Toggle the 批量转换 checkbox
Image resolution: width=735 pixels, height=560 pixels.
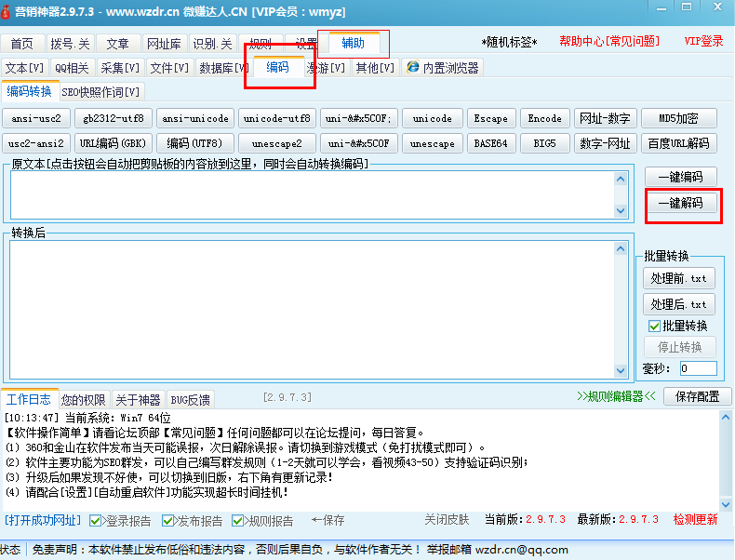pos(654,327)
